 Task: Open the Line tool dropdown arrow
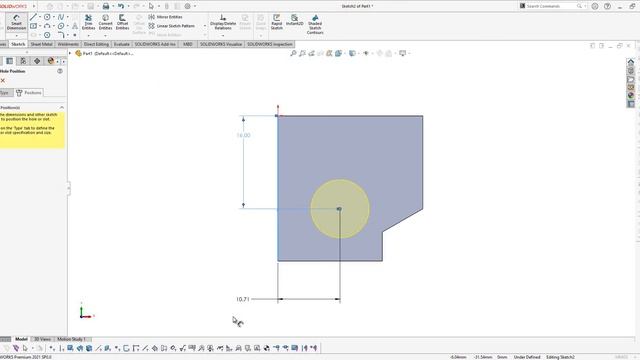pos(40,17)
